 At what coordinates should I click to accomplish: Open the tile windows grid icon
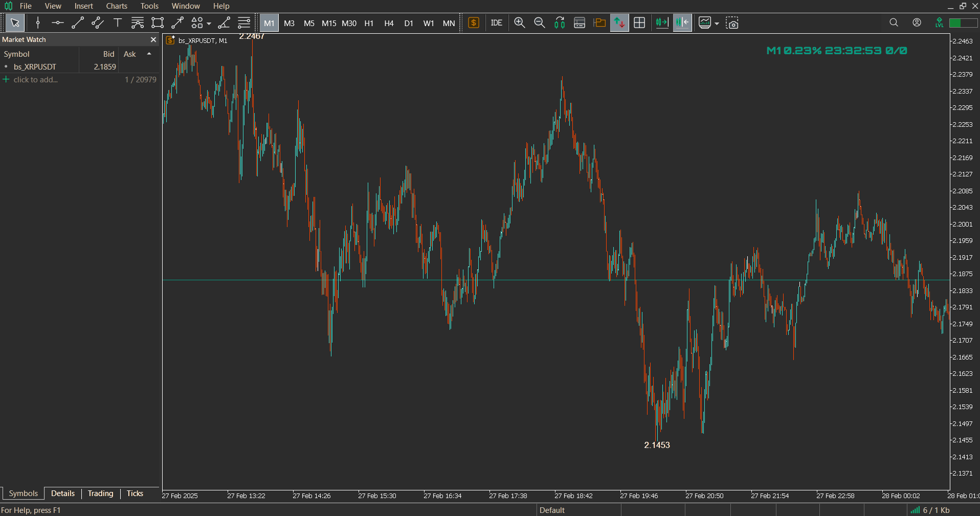pyautogui.click(x=639, y=23)
